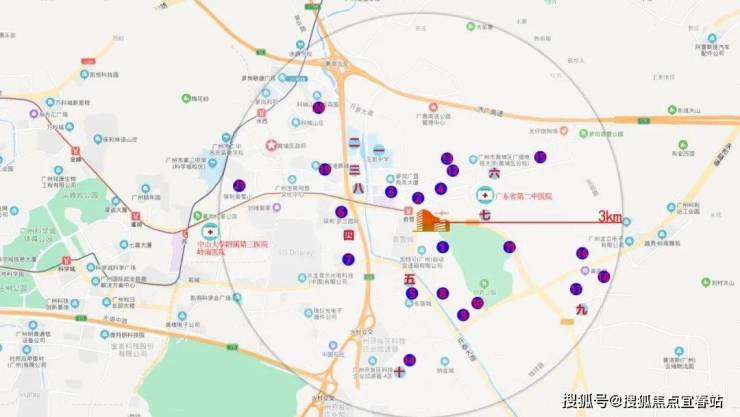Click the 黄埔区政府 red star icon
This screenshot has height=417, width=740.
click(x=271, y=145)
